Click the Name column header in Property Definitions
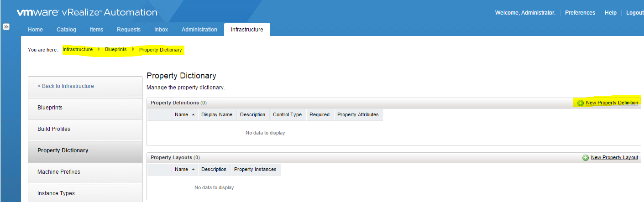Screen dimensions: 644x202 [x=185, y=114]
